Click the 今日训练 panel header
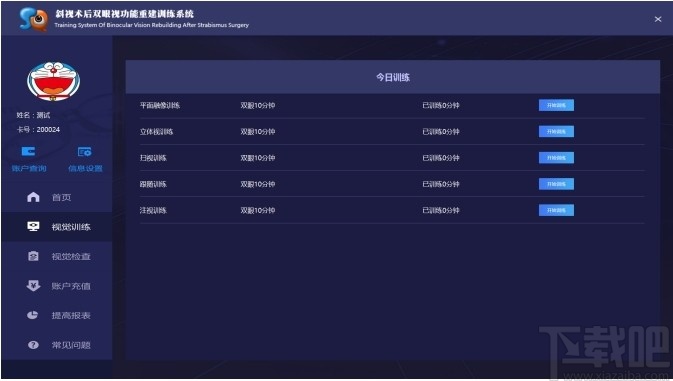Screen dimensions: 673x381 (x=393, y=77)
